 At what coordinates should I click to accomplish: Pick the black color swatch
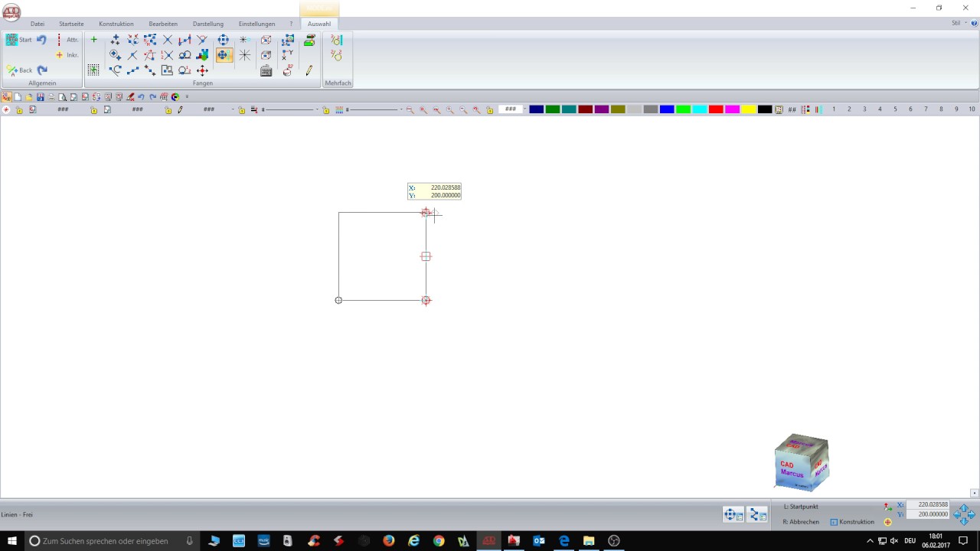pyautogui.click(x=765, y=109)
